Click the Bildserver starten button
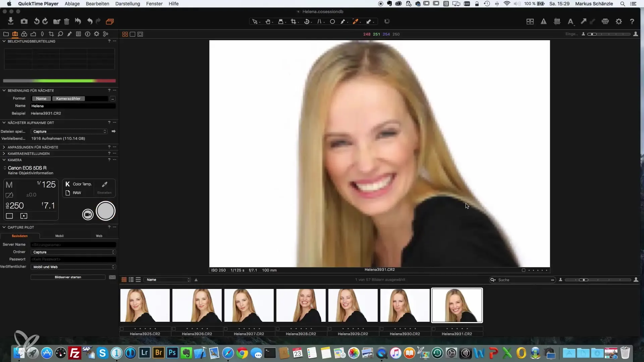 [x=68, y=277]
